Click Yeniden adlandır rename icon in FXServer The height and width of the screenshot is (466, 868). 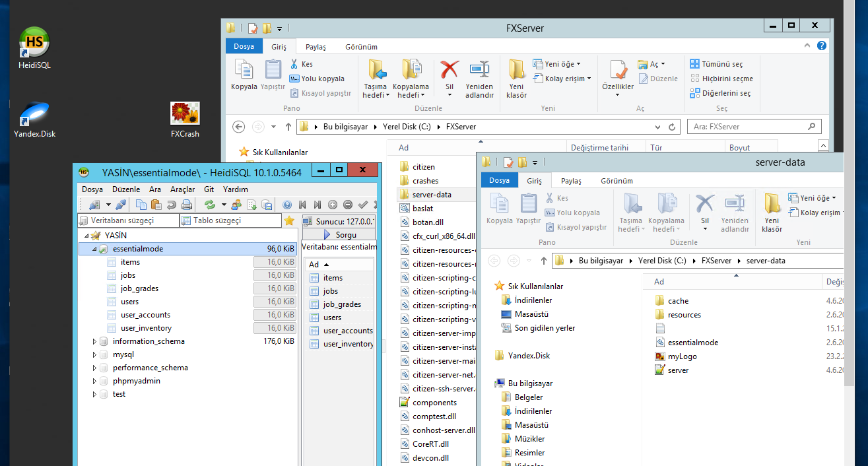pos(479,70)
